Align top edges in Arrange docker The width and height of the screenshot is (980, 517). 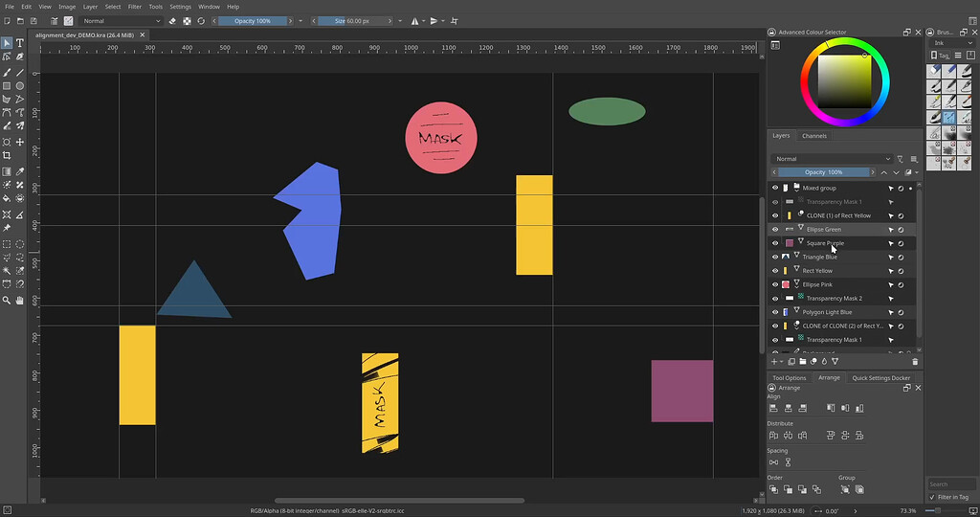coord(831,408)
